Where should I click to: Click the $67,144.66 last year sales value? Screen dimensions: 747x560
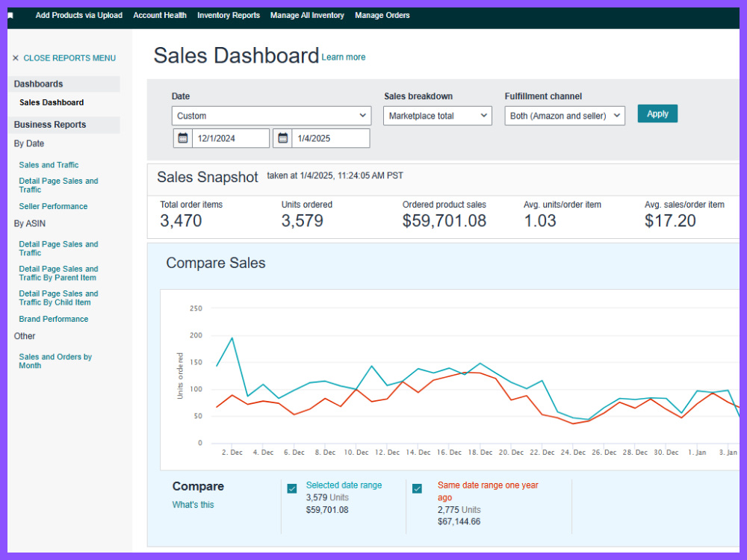click(459, 522)
